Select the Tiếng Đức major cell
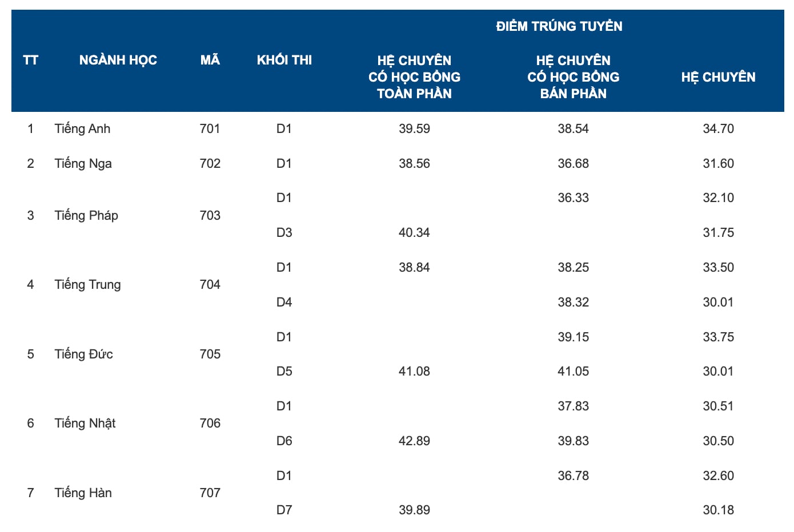 [83, 354]
